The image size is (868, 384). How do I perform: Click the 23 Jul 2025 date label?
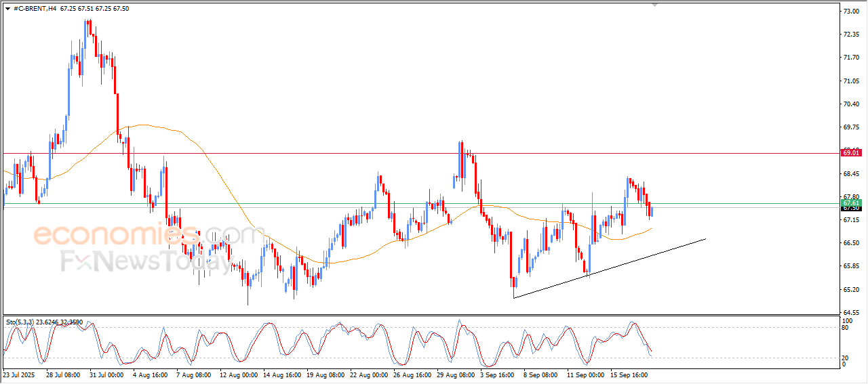(18, 375)
